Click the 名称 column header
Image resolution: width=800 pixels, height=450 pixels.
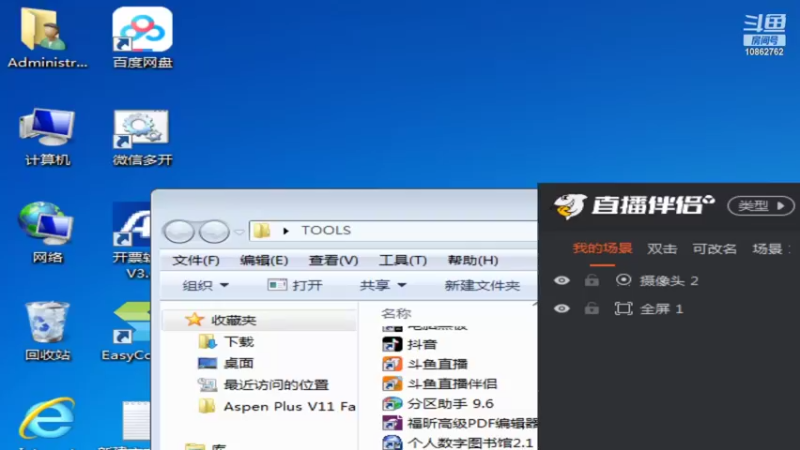396,313
